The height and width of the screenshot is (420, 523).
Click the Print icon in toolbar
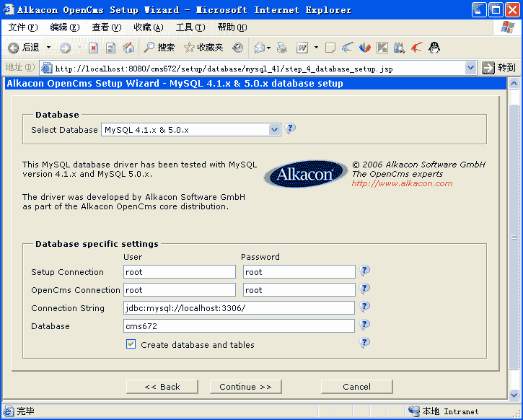tap(282, 48)
